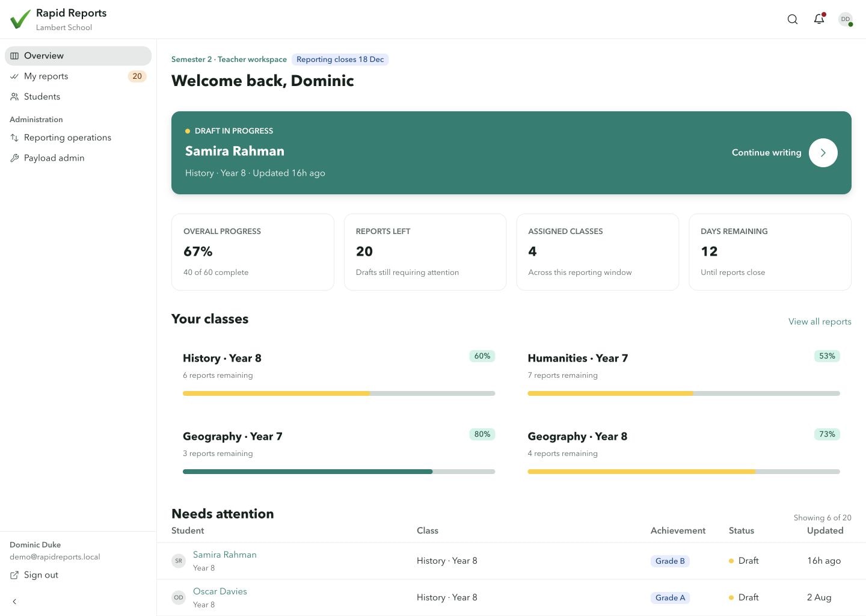866x616 pixels.
Task: Open search with the magnifier icon
Action: tap(793, 19)
